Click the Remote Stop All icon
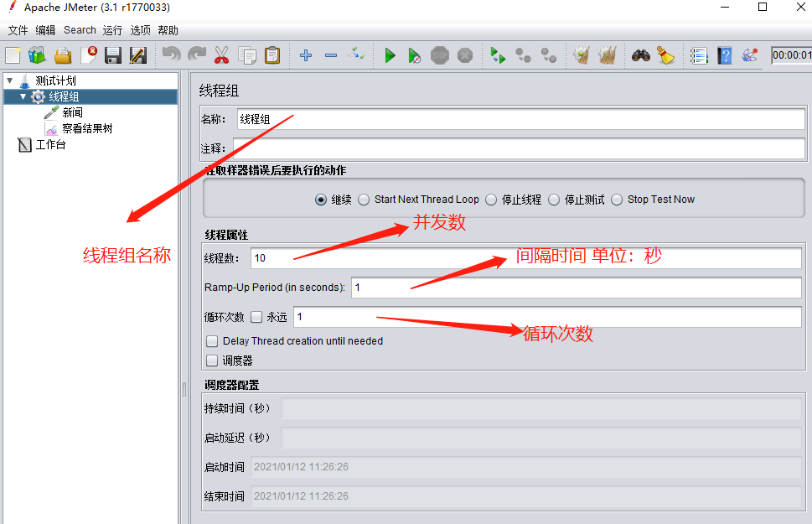This screenshot has height=524, width=812. point(523,55)
